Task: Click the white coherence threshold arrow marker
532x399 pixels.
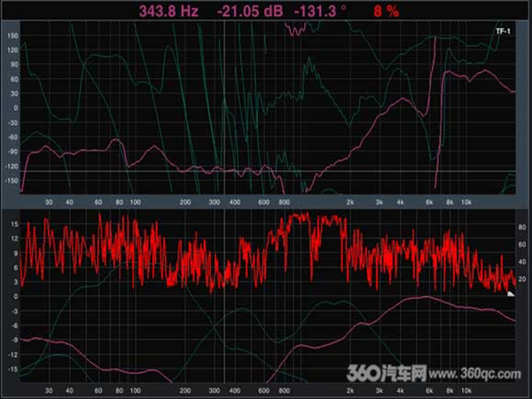Action: click(x=511, y=292)
